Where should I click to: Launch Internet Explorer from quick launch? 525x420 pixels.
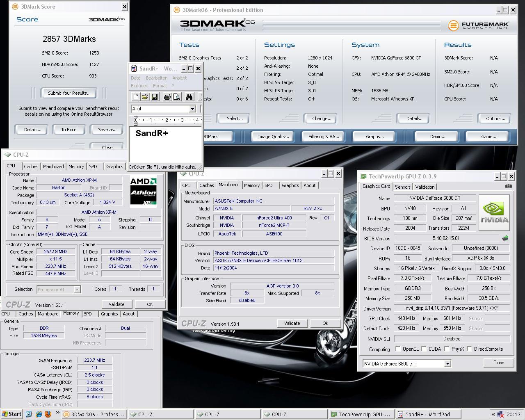click(39, 414)
